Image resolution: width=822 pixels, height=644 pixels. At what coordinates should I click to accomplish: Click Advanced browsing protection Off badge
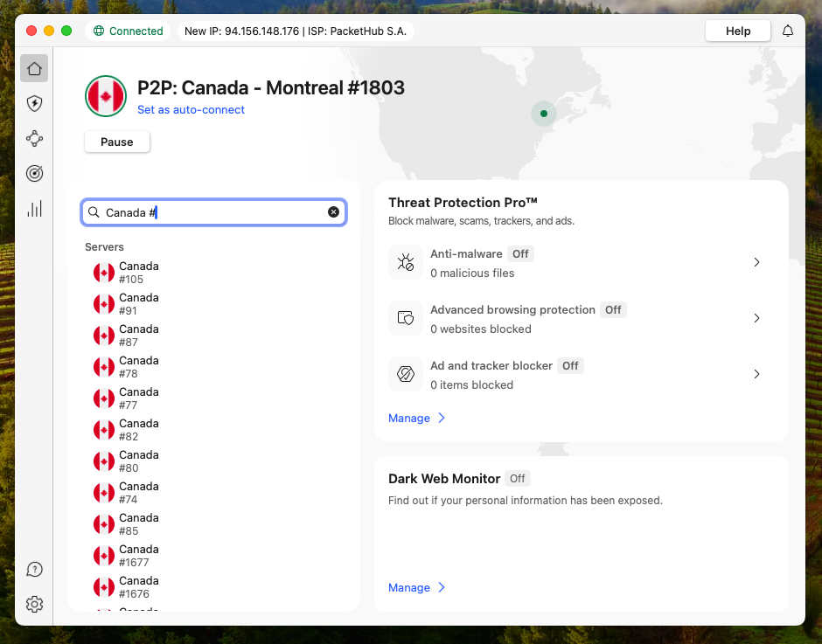pyautogui.click(x=613, y=309)
